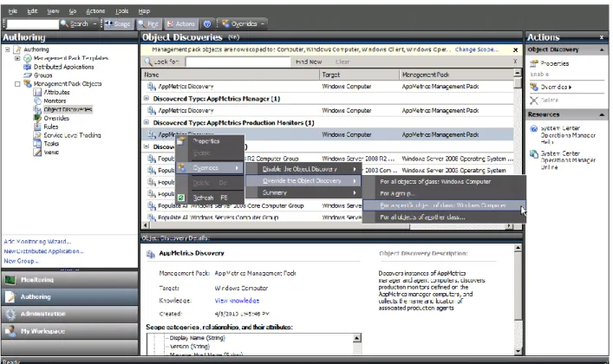Open the Go menu
Screen dimensions: 613x364
(73, 11)
